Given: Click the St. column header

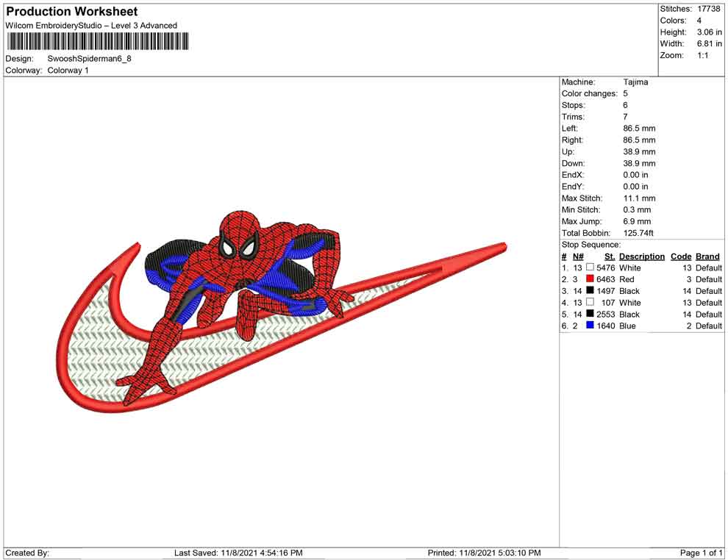Looking at the screenshot, I should pos(610,256).
